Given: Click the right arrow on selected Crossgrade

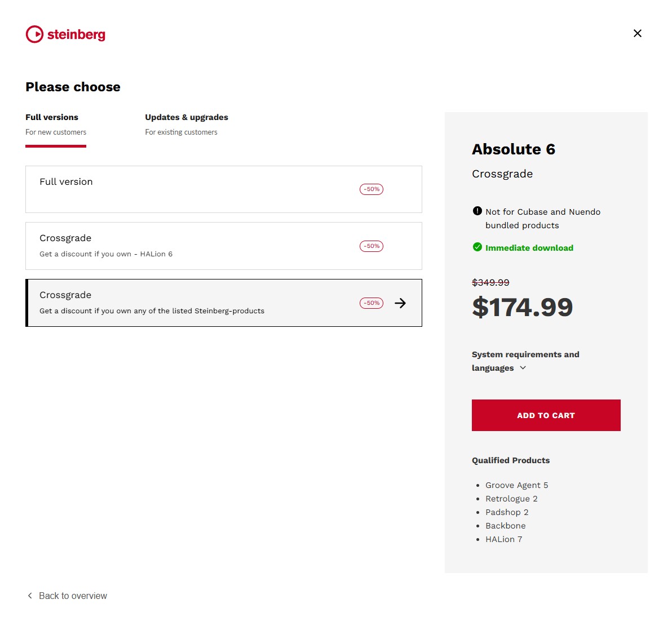Looking at the screenshot, I should [400, 303].
